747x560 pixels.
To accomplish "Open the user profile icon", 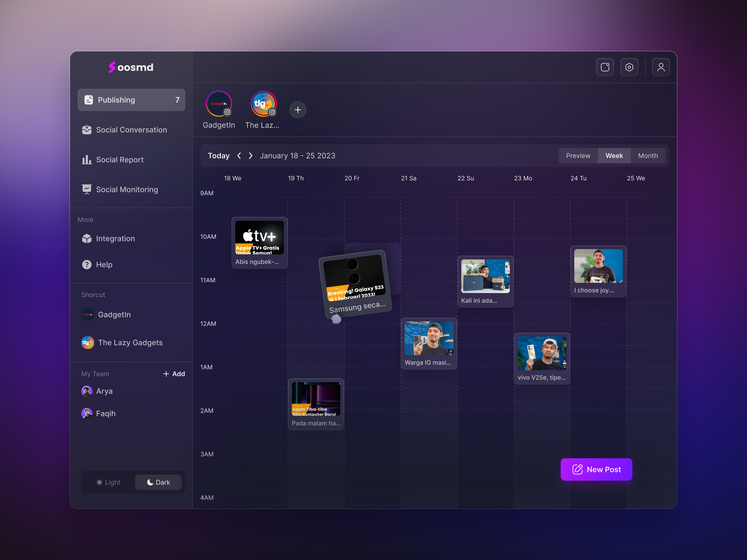I will (x=661, y=67).
